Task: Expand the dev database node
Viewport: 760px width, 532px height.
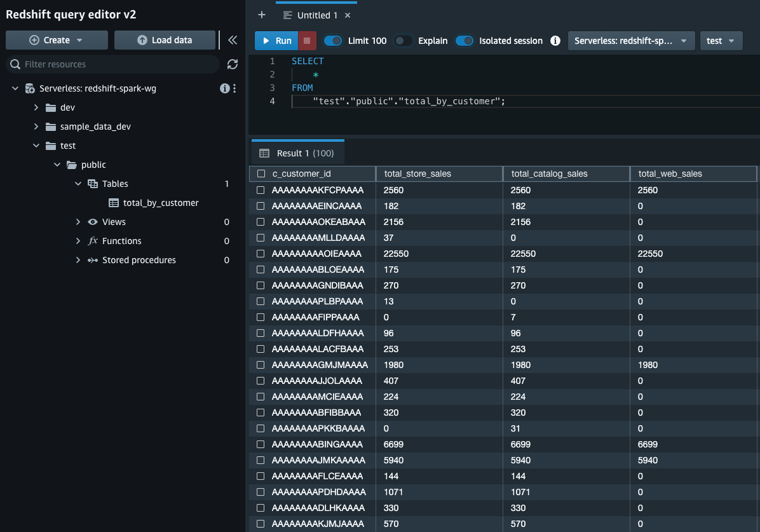Action: tap(36, 107)
